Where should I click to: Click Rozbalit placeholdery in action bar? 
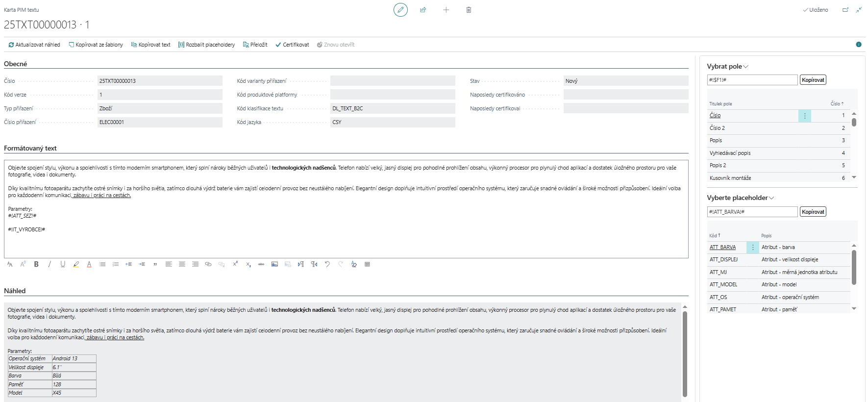click(206, 45)
